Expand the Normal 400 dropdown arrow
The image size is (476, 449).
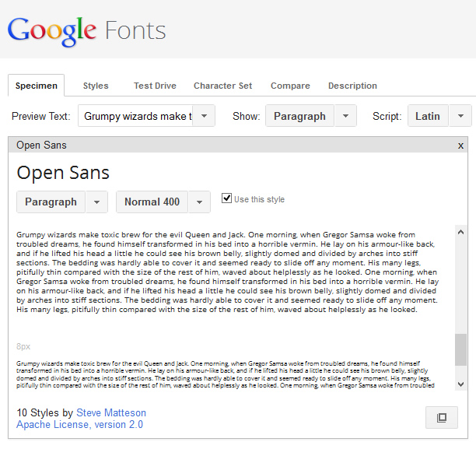point(199,202)
